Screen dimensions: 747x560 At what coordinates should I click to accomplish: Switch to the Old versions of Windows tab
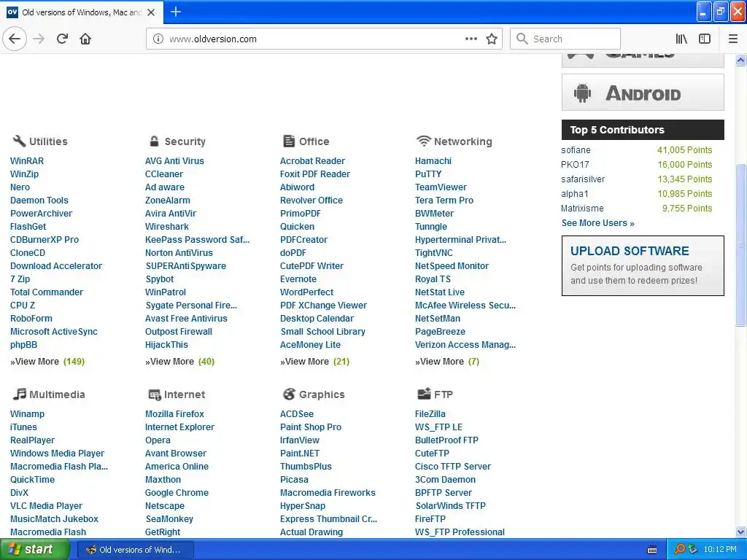tap(82, 12)
